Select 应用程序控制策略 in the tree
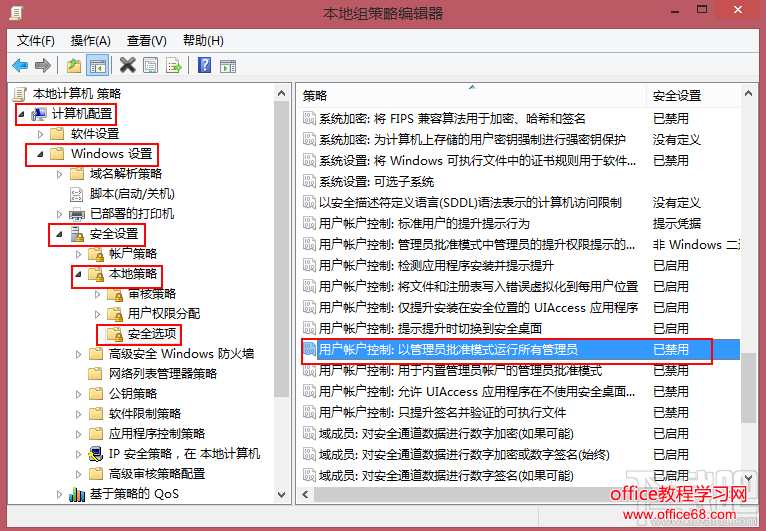766x531 pixels. point(157,434)
